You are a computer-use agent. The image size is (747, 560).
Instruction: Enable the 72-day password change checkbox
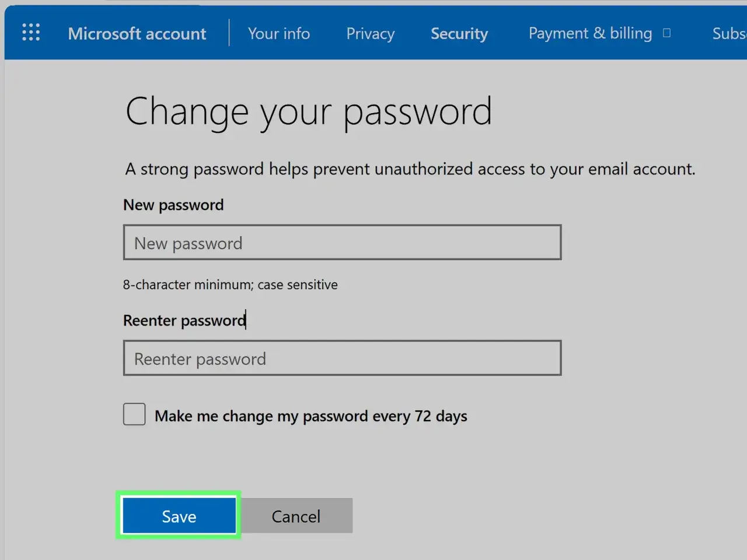(134, 414)
